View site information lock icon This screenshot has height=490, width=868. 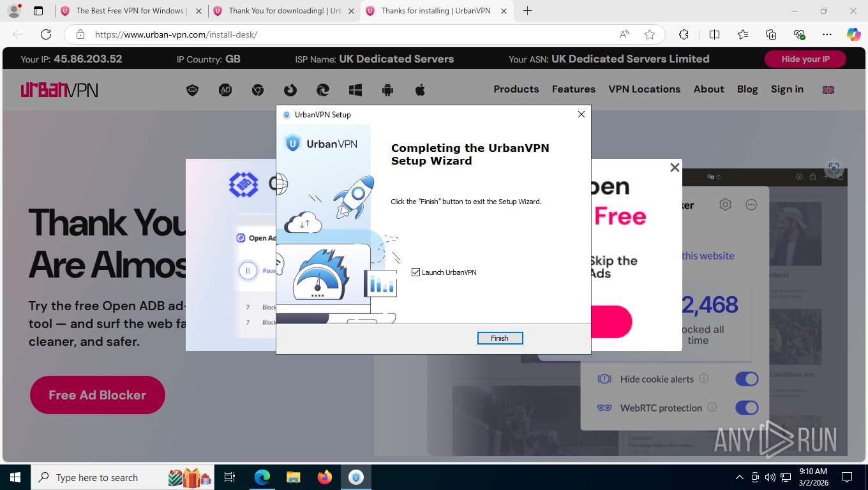[80, 34]
